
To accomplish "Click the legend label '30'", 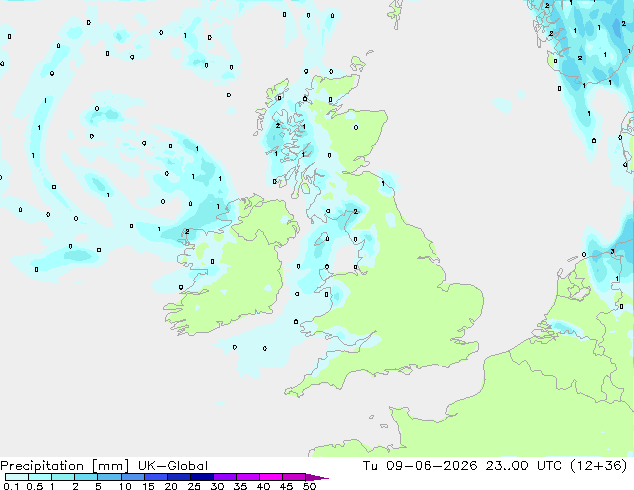I will pyautogui.click(x=217, y=486).
